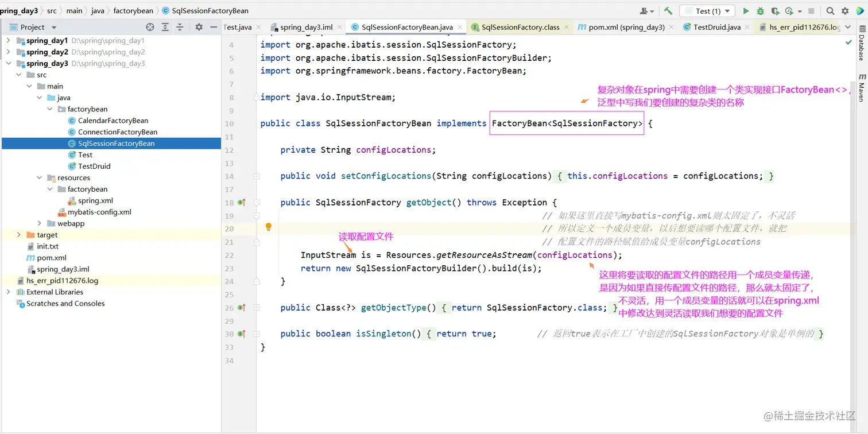Click gutter implements marker beside getObject line
Image resolution: width=868 pixels, height=434 pixels.
(x=242, y=203)
